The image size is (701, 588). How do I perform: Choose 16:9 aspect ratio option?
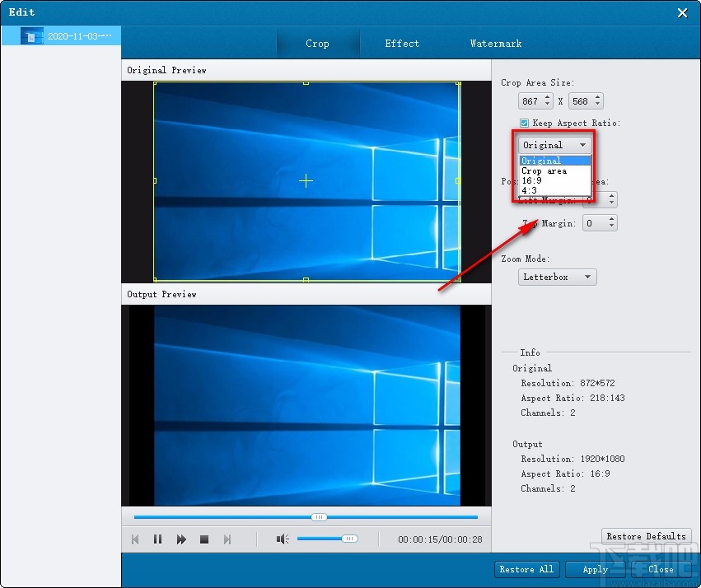[x=555, y=180]
